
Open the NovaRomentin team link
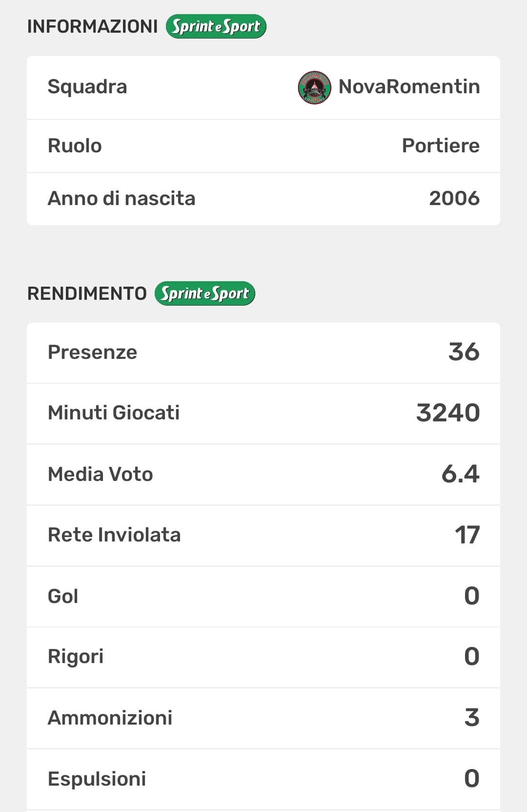tap(409, 87)
